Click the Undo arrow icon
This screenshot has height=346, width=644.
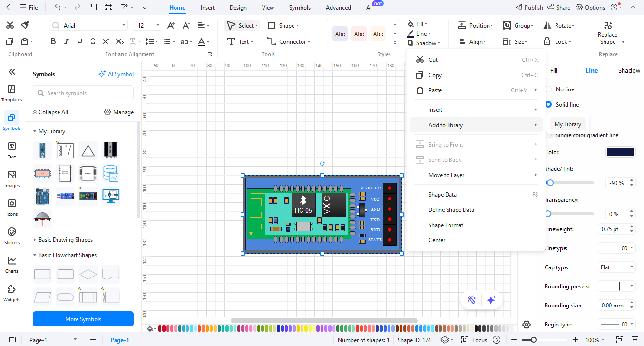click(x=58, y=7)
